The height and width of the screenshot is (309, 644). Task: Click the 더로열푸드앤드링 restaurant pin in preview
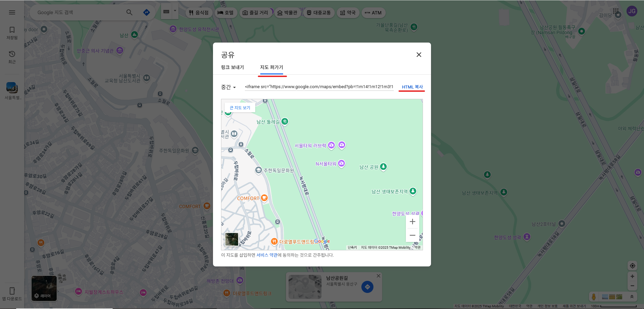274,241
